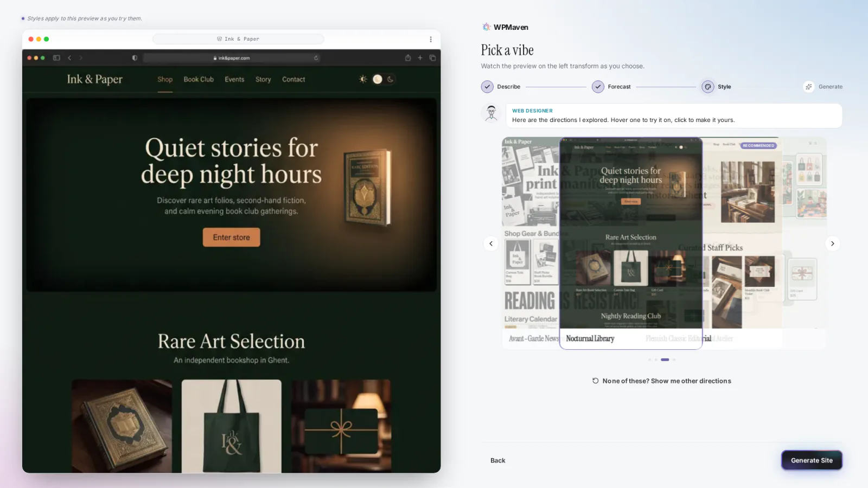The image size is (868, 488).
Task: Click the Rare Art Selection heading
Action: click(x=231, y=342)
